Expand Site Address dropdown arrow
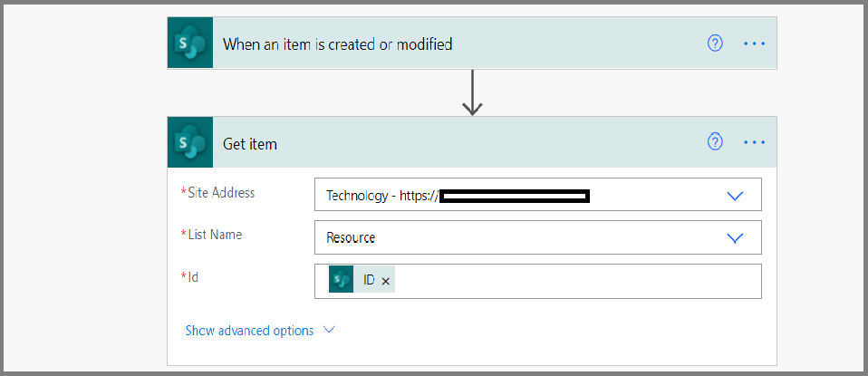 pos(735,196)
